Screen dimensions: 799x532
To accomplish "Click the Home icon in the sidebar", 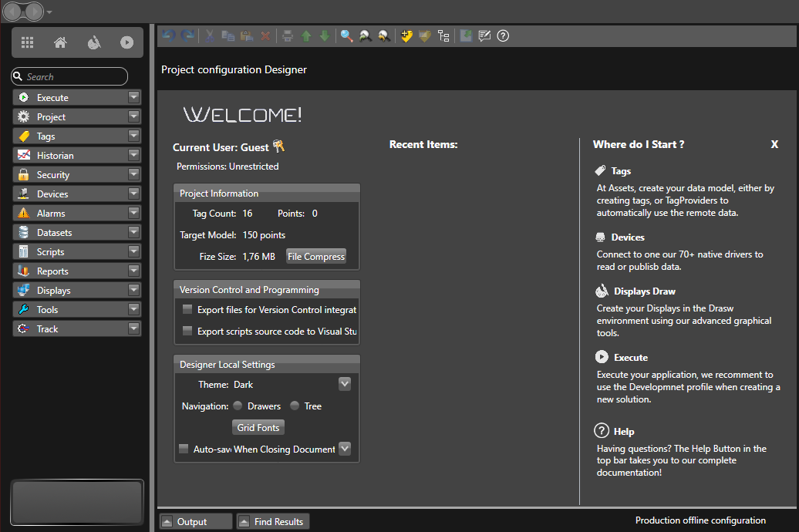I will tap(60, 43).
